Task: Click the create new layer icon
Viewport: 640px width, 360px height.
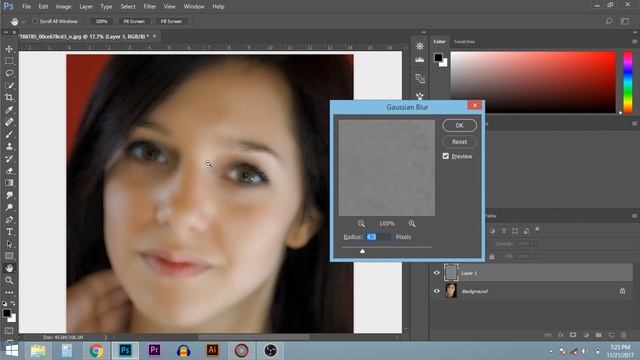Action: coord(611,335)
